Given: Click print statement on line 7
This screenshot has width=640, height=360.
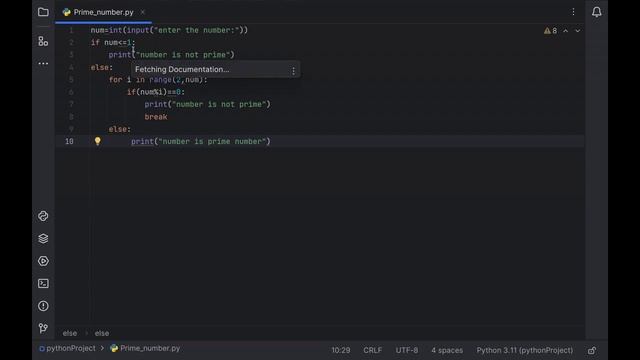Looking at the screenshot, I should point(207,104).
